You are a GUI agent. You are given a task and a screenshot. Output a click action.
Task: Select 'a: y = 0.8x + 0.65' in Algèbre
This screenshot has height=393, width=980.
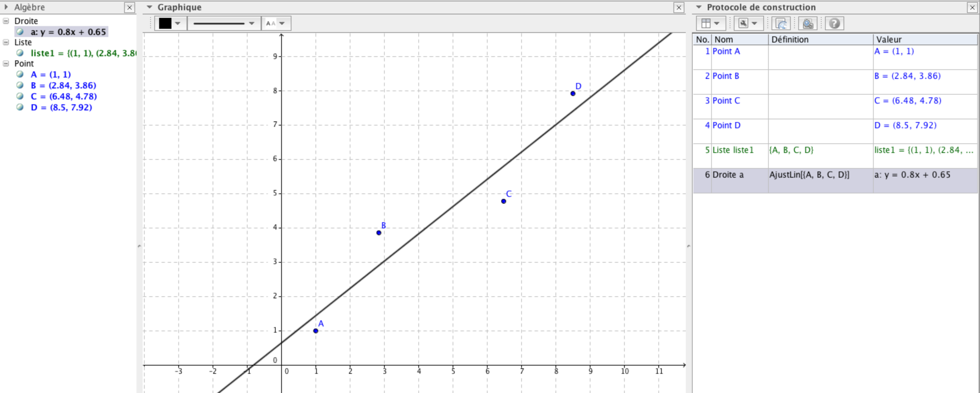(x=68, y=32)
